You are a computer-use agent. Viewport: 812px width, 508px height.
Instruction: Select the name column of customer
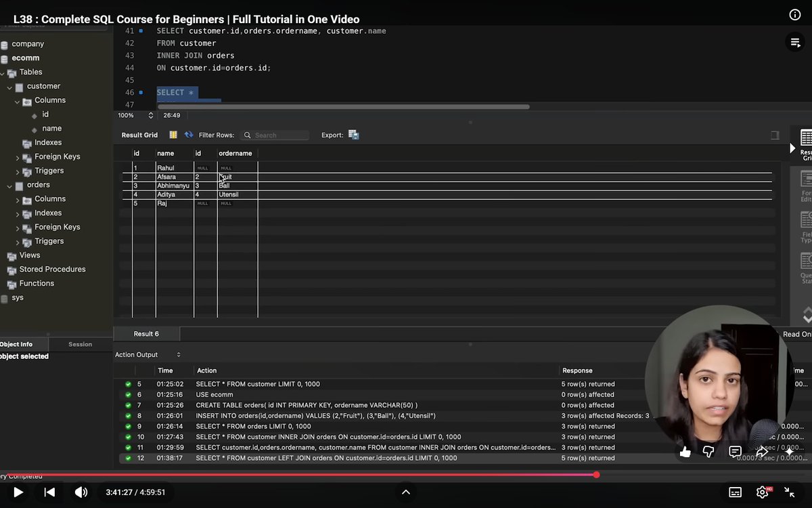52,129
